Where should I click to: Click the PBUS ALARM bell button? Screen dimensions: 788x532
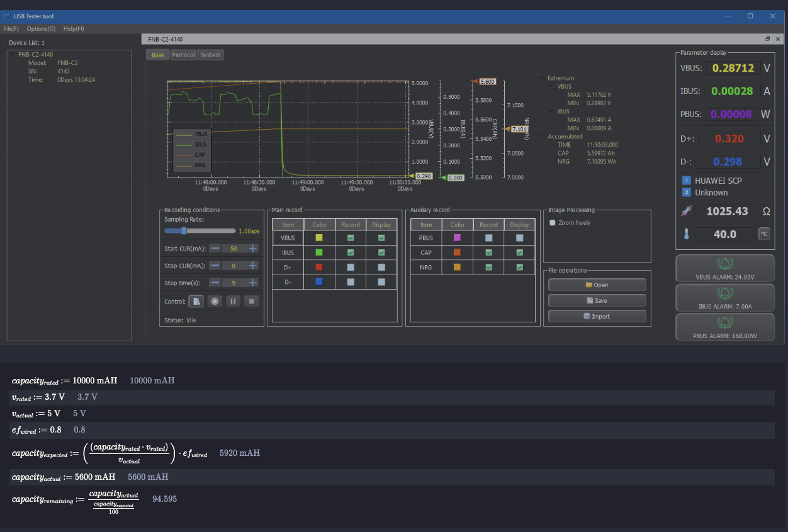point(724,327)
